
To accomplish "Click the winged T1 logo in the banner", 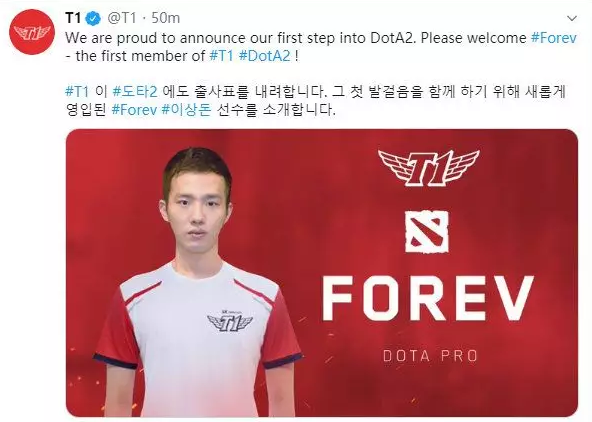I will pyautogui.click(x=428, y=167).
